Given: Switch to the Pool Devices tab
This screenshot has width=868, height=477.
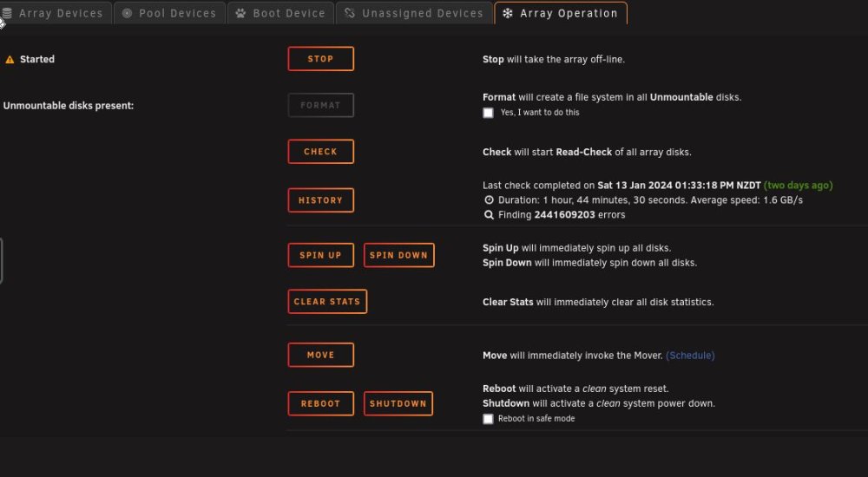Looking at the screenshot, I should [x=169, y=13].
